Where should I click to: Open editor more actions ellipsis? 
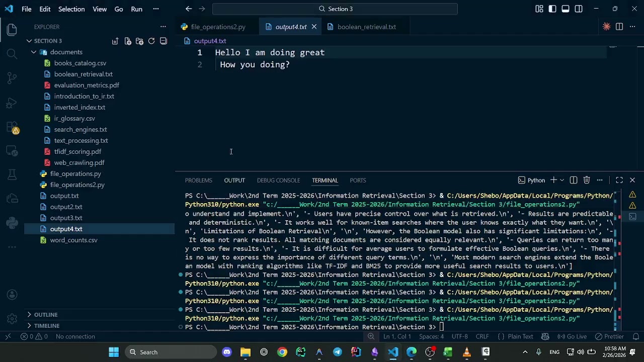(x=632, y=27)
